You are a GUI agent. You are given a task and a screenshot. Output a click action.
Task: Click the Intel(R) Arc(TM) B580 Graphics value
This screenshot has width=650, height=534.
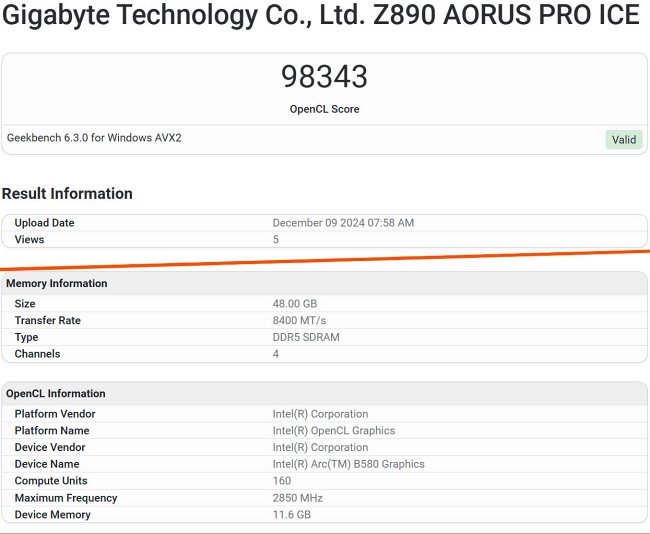(x=349, y=464)
